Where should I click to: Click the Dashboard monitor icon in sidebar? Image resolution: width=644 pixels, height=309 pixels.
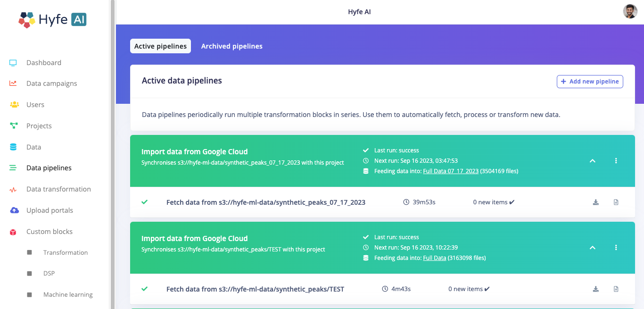(x=13, y=63)
